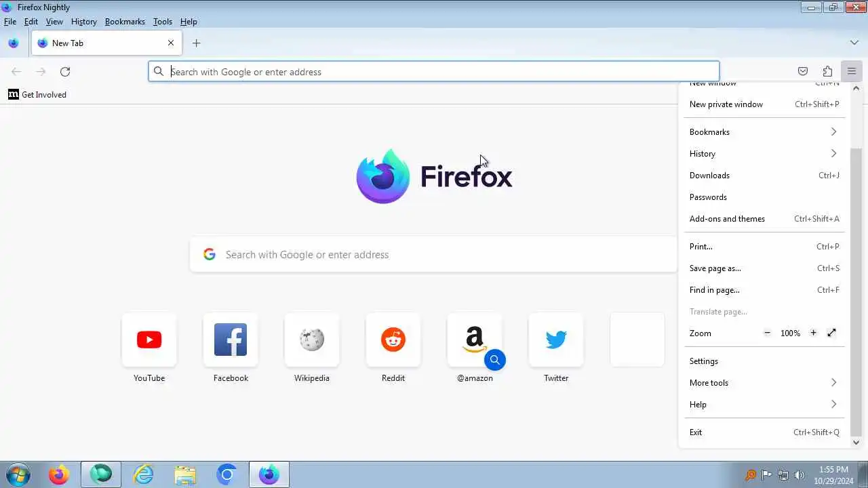This screenshot has height=488, width=868.
Task: Open the Save to Pocket icon
Action: [803, 71]
